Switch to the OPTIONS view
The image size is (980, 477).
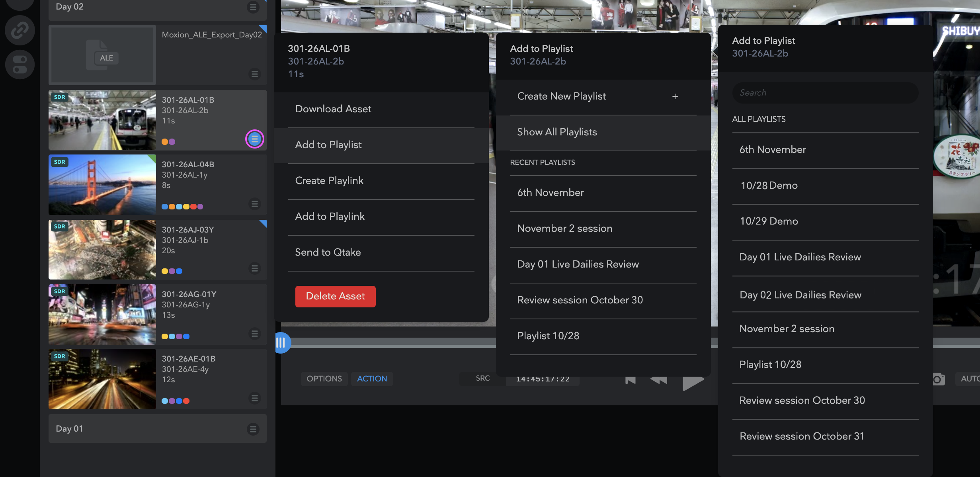point(324,379)
